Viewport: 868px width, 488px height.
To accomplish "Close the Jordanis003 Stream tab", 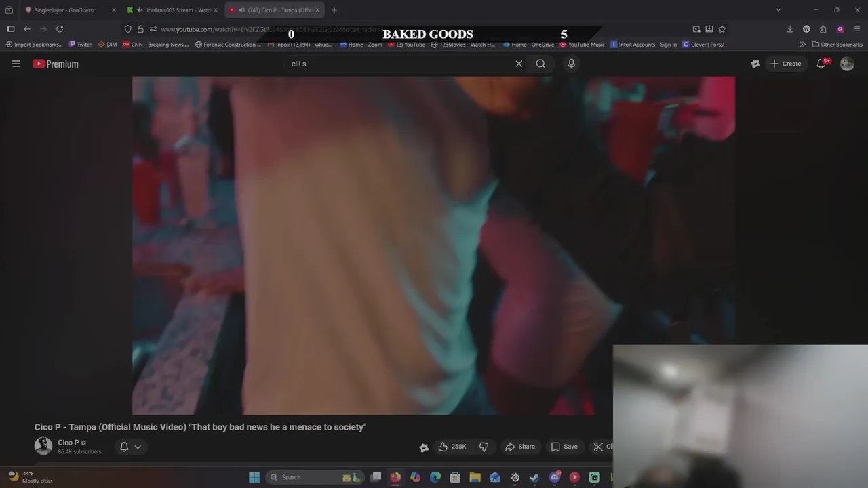I will pos(216,10).
